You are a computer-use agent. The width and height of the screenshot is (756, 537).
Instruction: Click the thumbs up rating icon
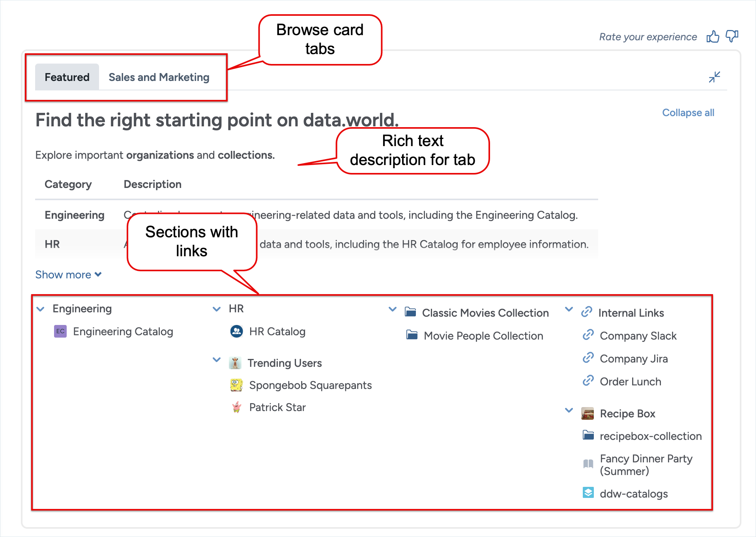(713, 37)
